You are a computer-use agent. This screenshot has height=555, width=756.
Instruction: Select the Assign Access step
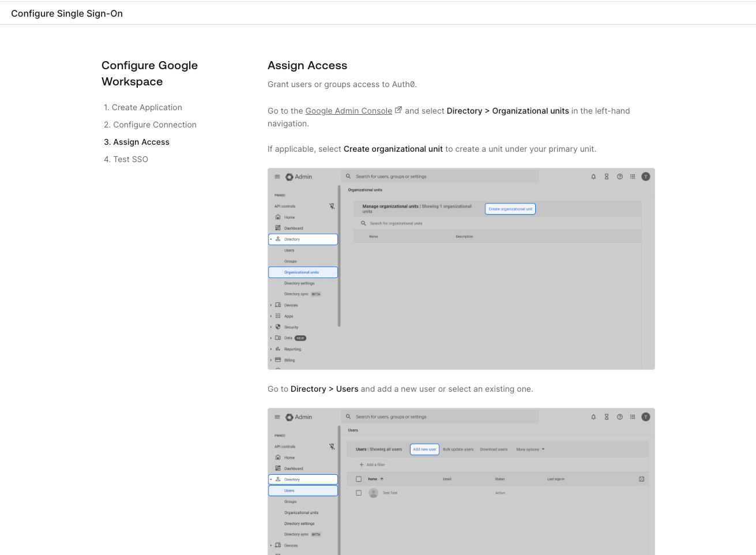pos(137,142)
